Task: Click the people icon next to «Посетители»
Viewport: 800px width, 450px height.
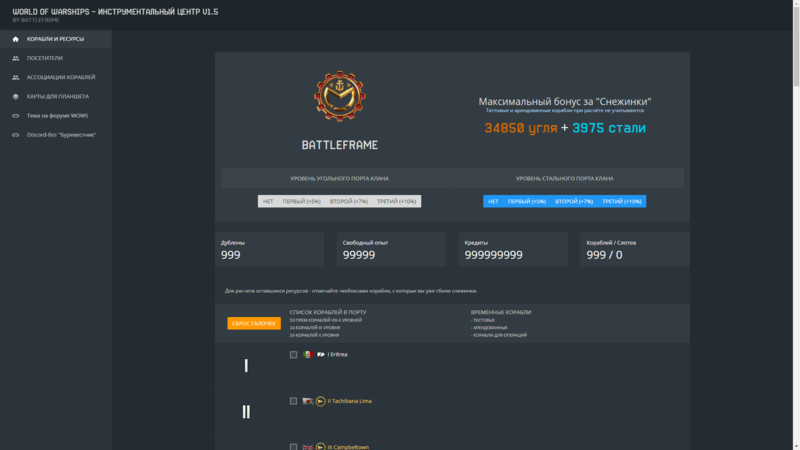Action: point(15,58)
